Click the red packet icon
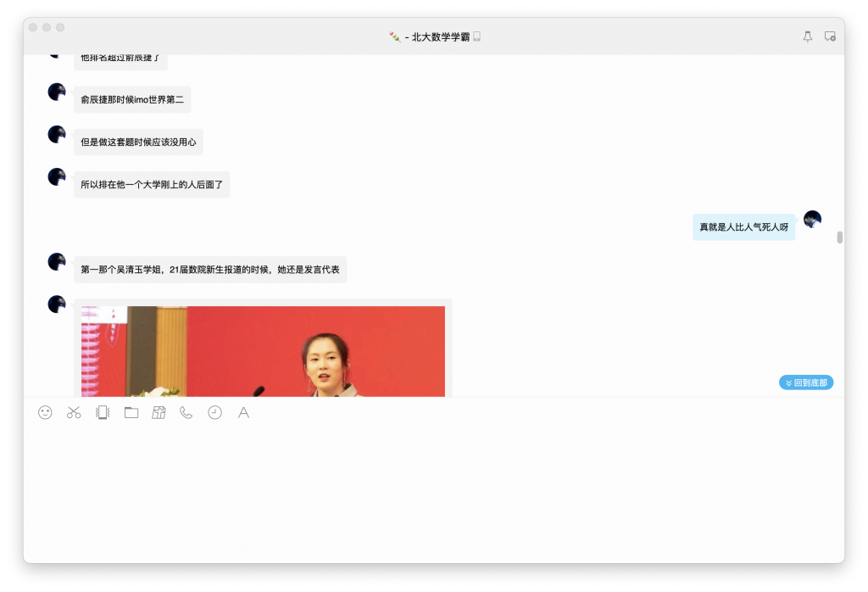This screenshot has width=868, height=592. pyautogui.click(x=159, y=412)
